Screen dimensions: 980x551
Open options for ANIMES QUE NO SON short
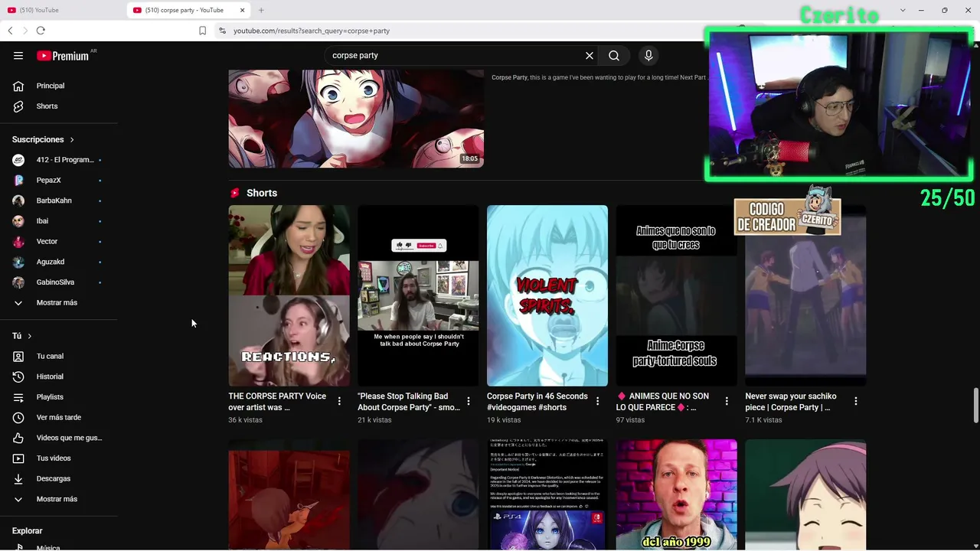(x=727, y=401)
